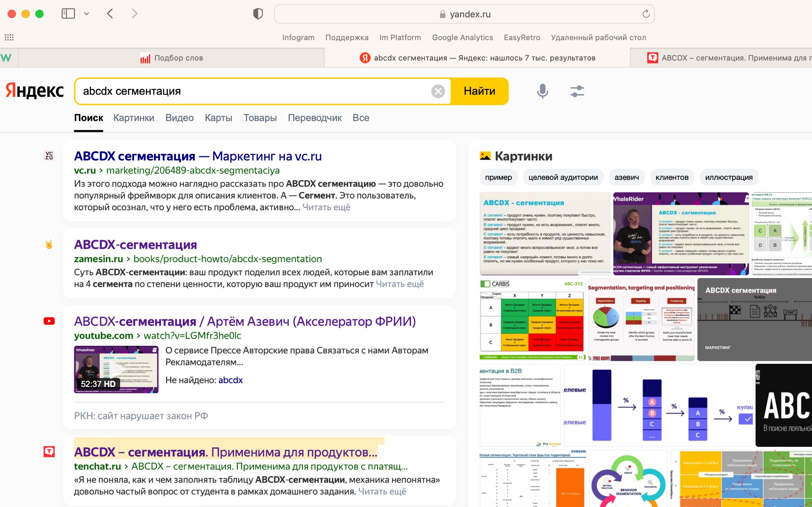Select the целевой аудитории filter chip
Screen dimensions: 812x507
(563, 177)
